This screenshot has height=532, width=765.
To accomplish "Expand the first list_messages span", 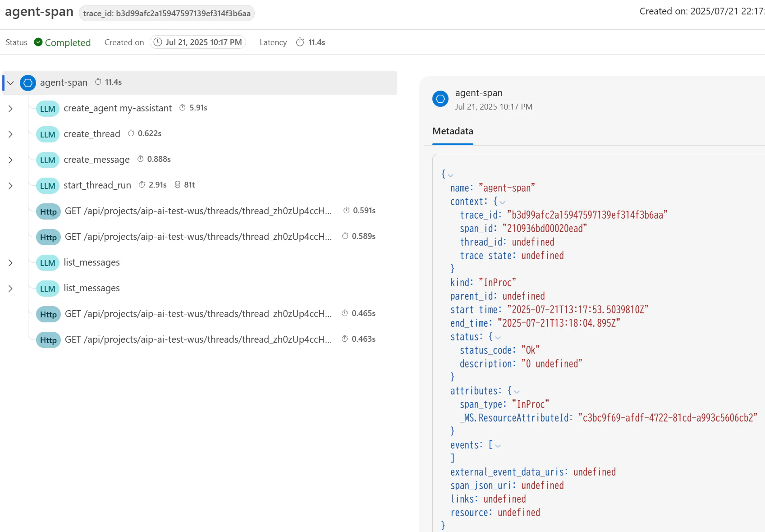I will pos(10,263).
